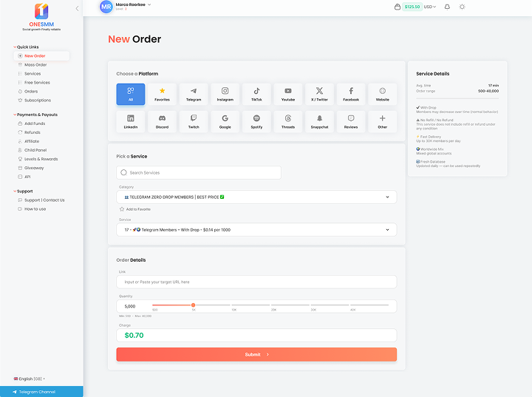Viewport: 532px width, 397px height.
Task: Focus the Search Services field
Action: click(x=199, y=172)
